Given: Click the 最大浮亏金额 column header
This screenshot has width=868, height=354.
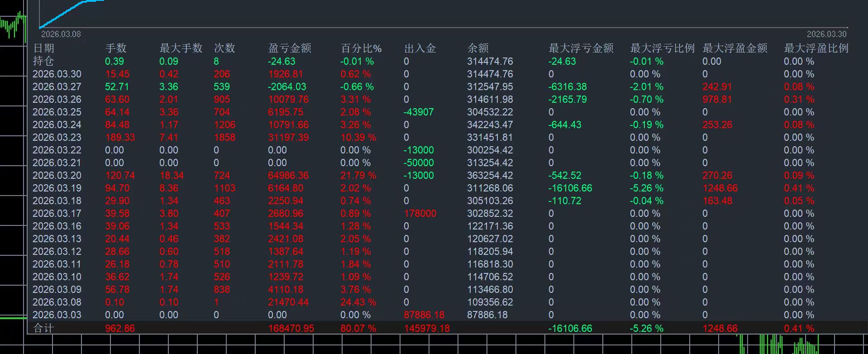Looking at the screenshot, I should [x=581, y=48].
